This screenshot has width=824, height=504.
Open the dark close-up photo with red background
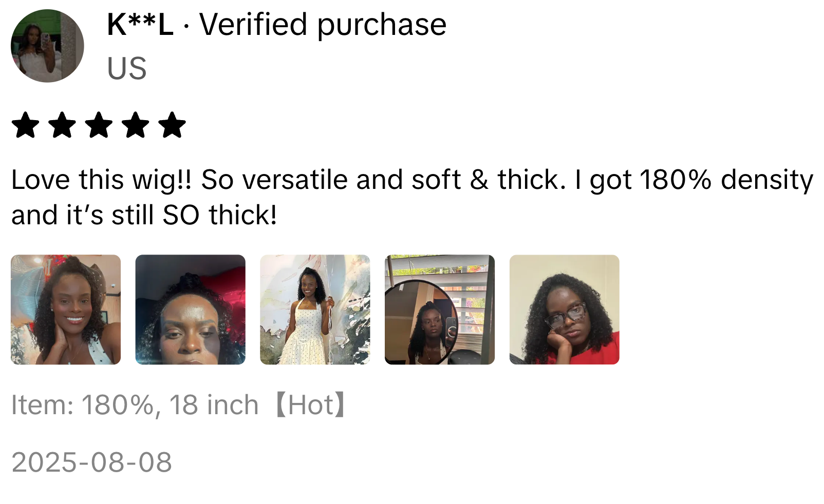(190, 309)
